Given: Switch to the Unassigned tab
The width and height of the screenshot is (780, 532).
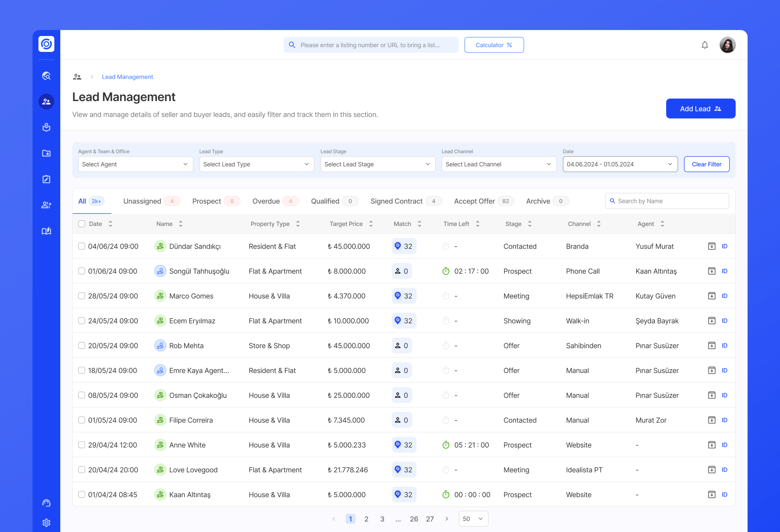Looking at the screenshot, I should click(152, 201).
